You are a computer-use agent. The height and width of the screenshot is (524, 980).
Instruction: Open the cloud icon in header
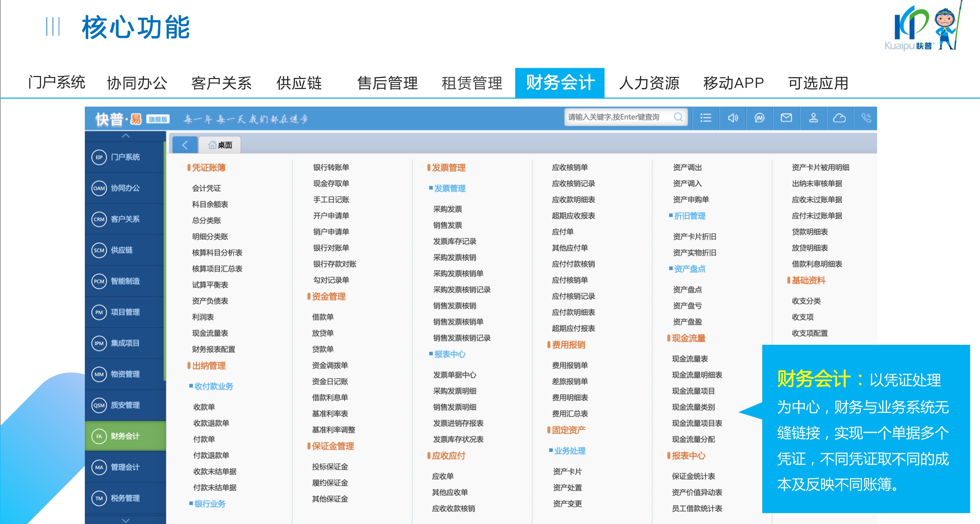pyautogui.click(x=840, y=118)
